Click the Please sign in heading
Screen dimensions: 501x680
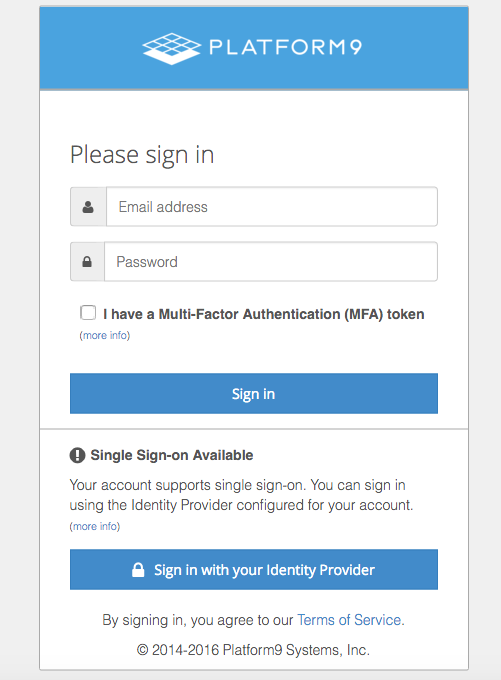[x=142, y=155]
